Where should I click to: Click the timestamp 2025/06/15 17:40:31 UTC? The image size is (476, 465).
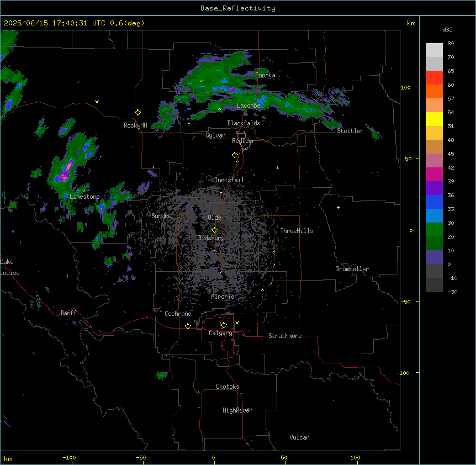tap(54, 23)
